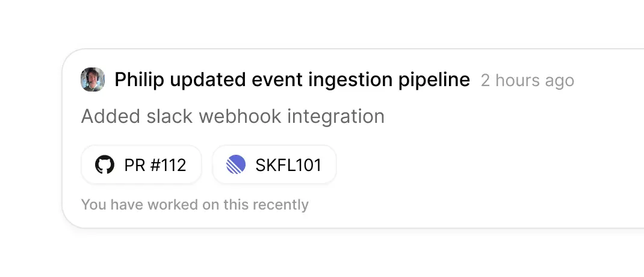Click Philip's profile avatar photo
This screenshot has width=644, height=277.
[x=93, y=80]
